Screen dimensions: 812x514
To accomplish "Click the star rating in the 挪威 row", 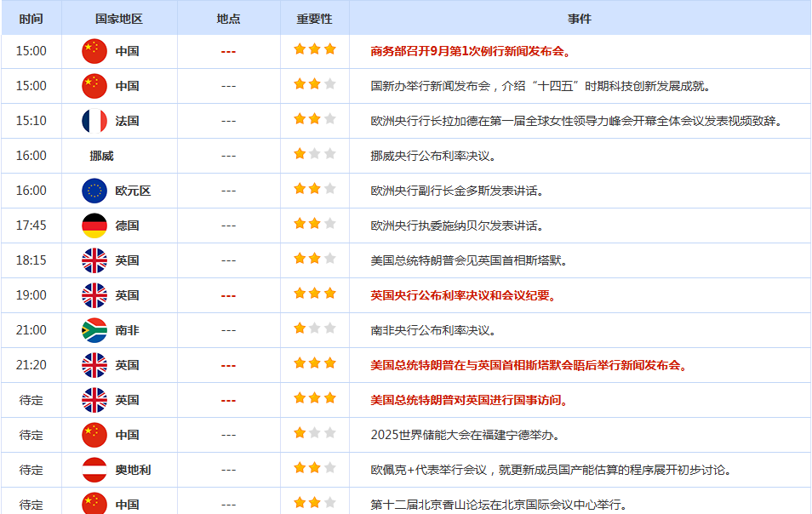I will (314, 155).
